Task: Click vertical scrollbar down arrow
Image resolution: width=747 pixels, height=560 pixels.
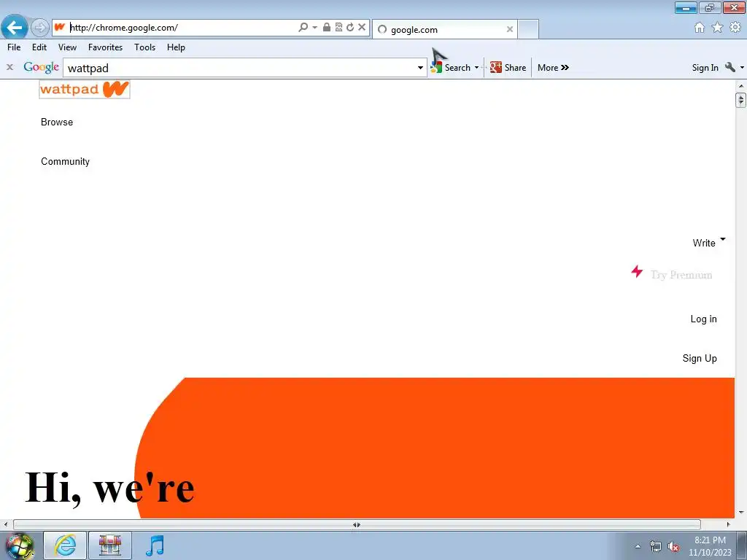Action: click(741, 513)
